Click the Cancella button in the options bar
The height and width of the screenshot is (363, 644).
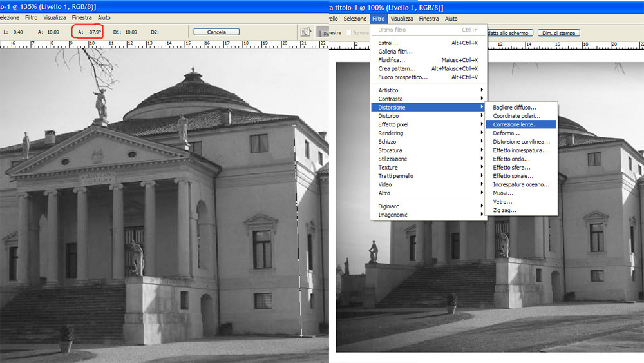pos(216,32)
